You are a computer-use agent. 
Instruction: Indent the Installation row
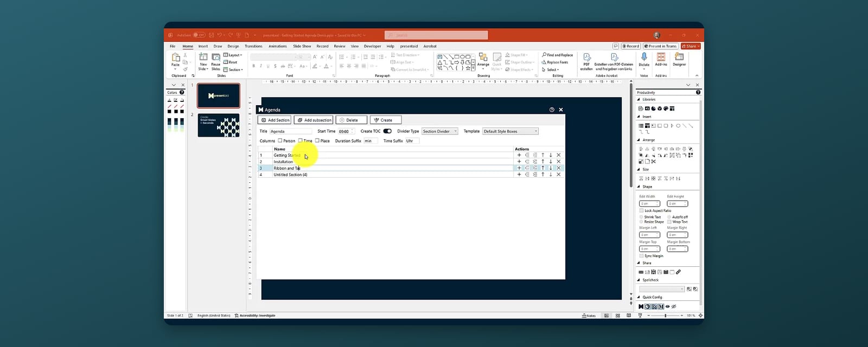tap(535, 162)
